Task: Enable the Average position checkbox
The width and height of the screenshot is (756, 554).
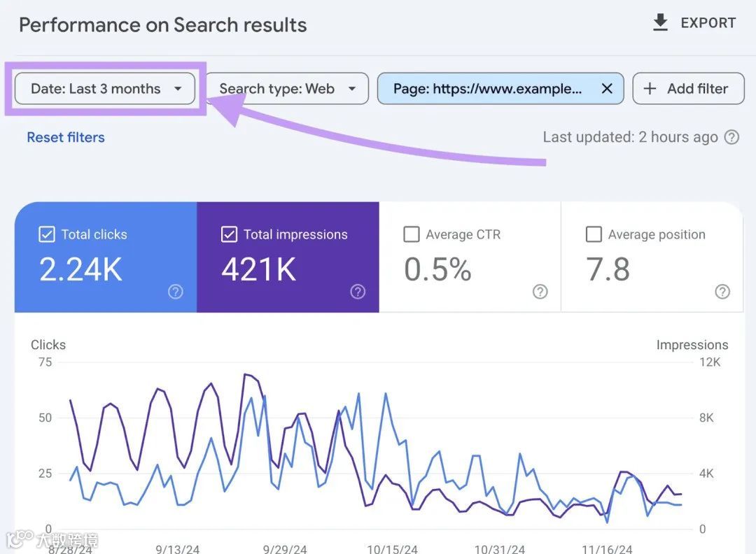Action: point(594,234)
